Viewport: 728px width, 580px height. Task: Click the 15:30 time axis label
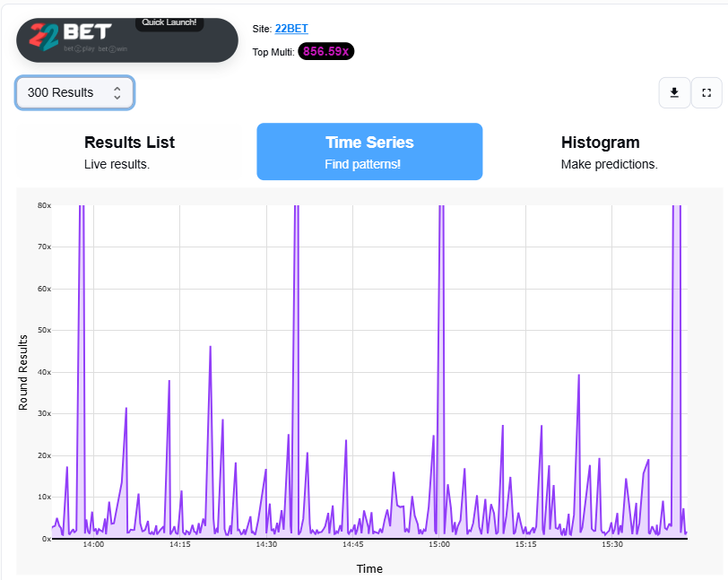coord(612,544)
